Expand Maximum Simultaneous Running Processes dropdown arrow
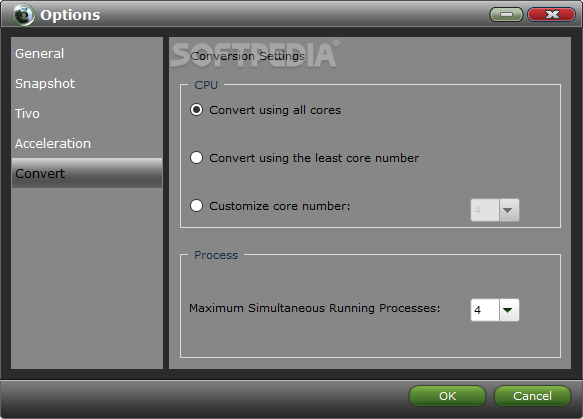This screenshot has width=583, height=419. click(x=508, y=310)
